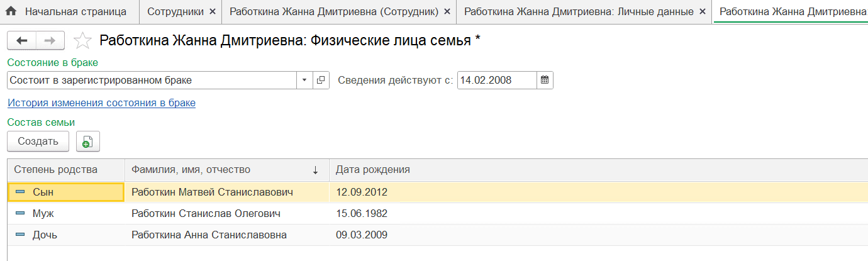Viewport: 868px width, 261px height.
Task: Click the Дата рождения column header
Action: click(x=373, y=170)
